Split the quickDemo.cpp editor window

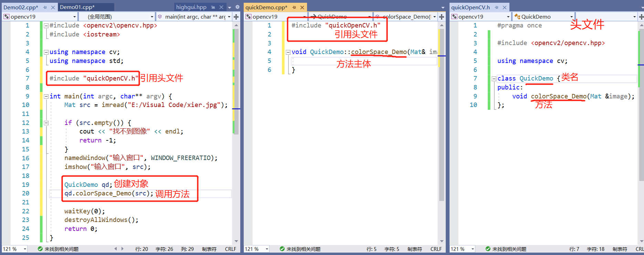442,17
